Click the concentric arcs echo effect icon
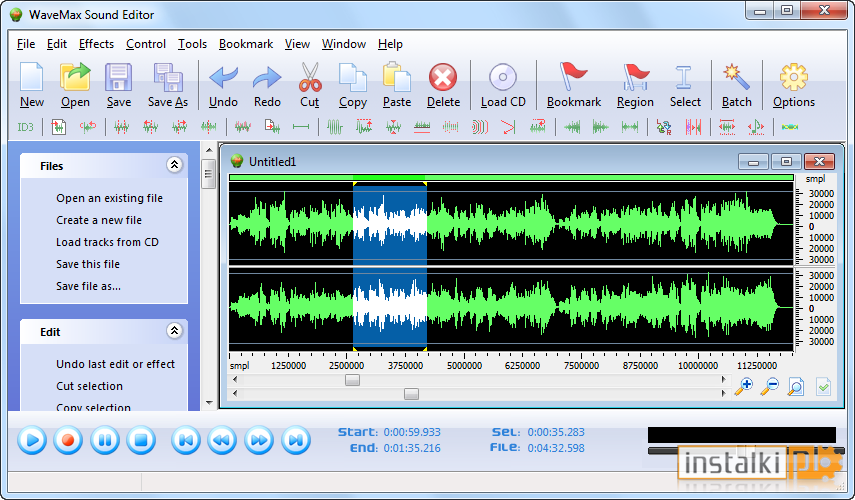855x500 pixels. tap(479, 127)
